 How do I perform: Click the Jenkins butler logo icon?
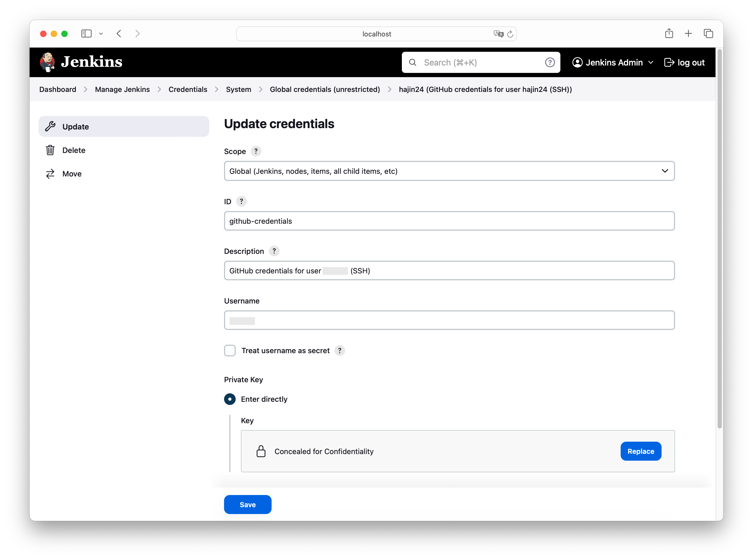[47, 62]
